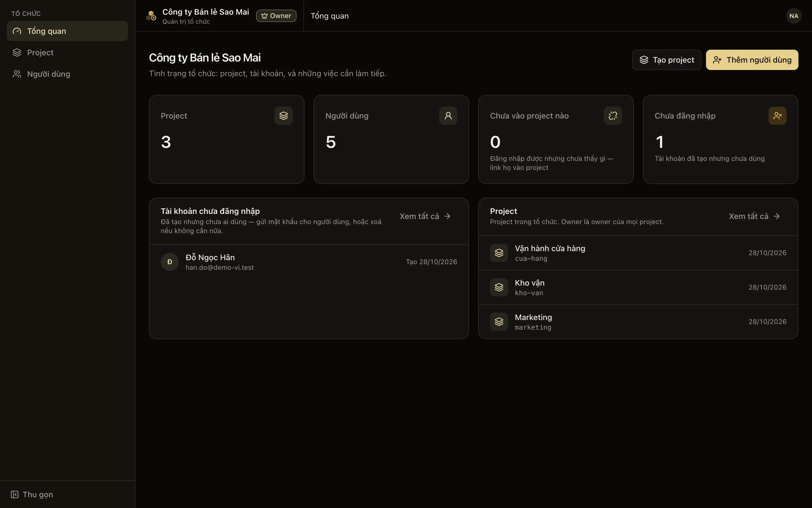Click the user-x icon on Chưa đăng nhập card

point(777,116)
